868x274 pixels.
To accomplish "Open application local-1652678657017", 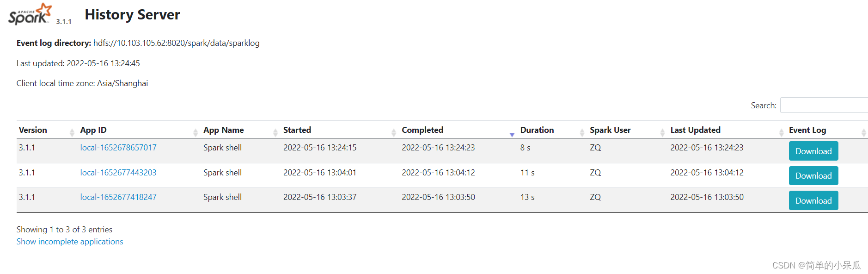I will (x=118, y=147).
